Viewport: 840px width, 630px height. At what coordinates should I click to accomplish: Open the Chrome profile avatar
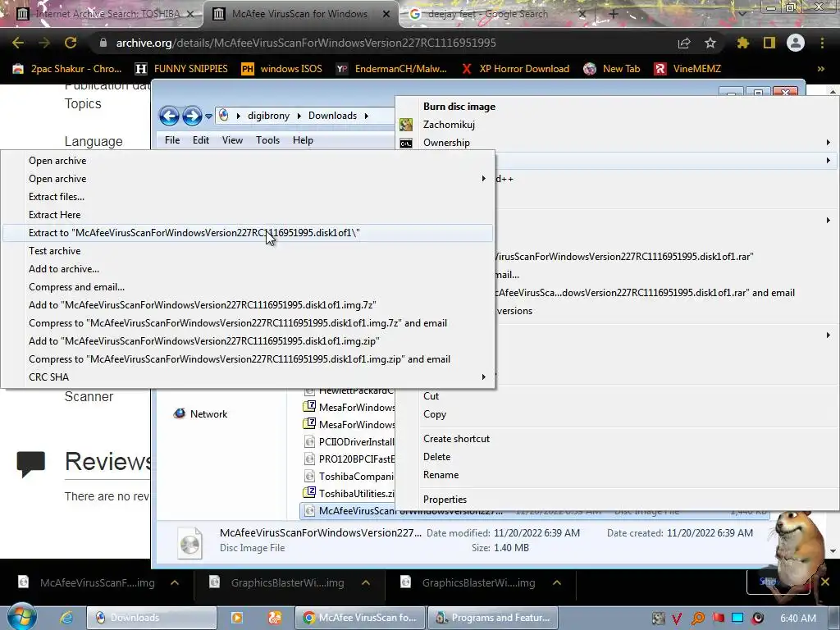point(796,43)
